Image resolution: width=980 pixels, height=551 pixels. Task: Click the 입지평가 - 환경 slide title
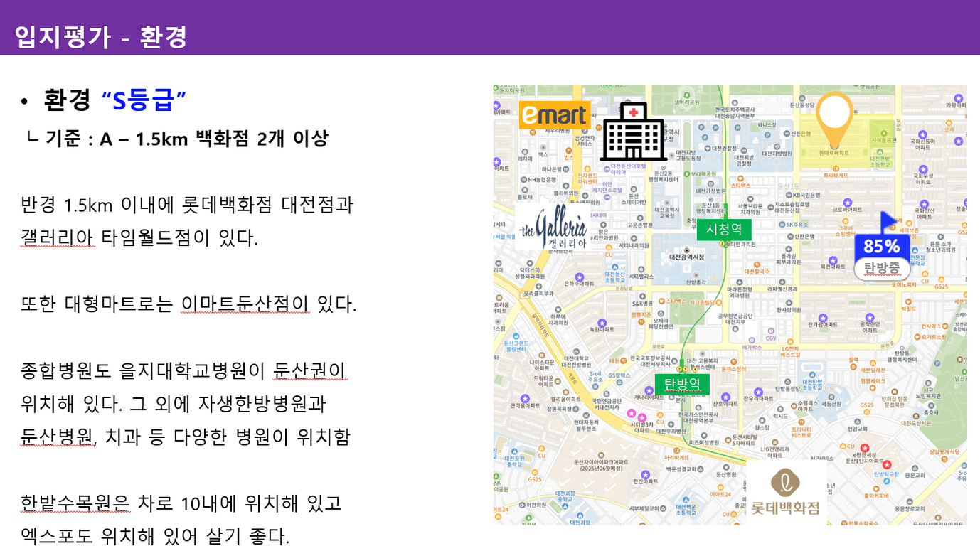pyautogui.click(x=101, y=37)
